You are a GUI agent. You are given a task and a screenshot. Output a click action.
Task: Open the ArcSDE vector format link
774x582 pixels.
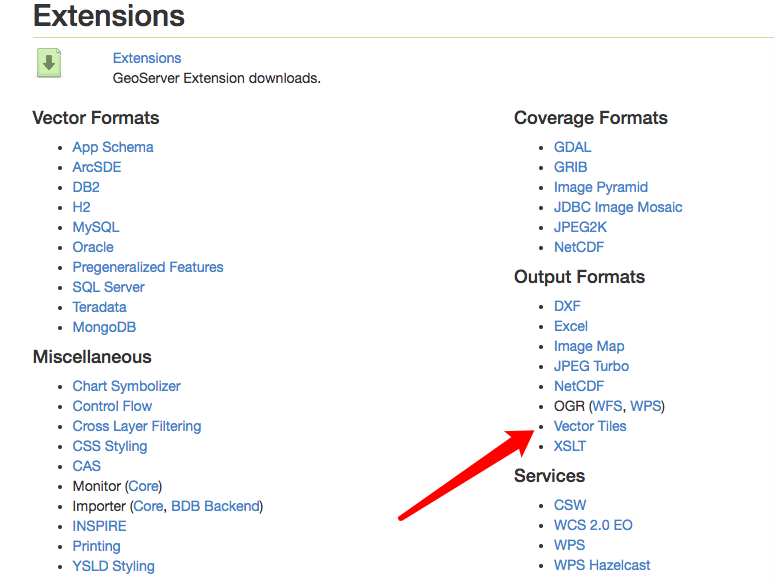[97, 167]
